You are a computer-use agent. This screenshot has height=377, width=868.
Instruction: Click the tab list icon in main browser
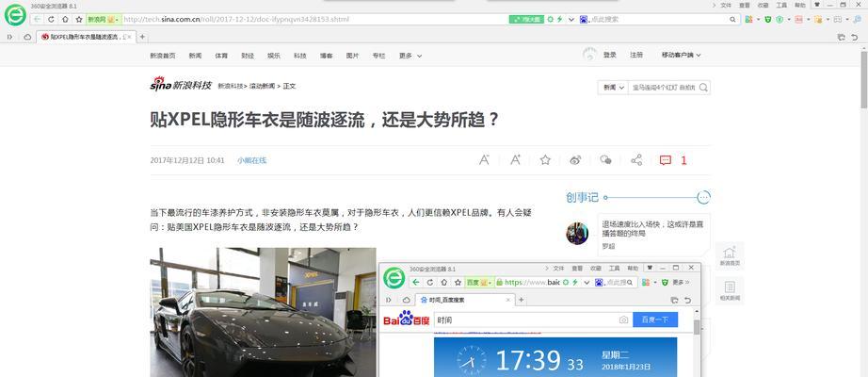(x=842, y=37)
